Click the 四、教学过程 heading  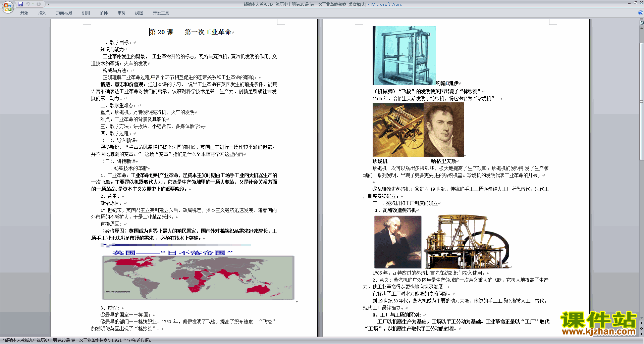pyautogui.click(x=116, y=133)
